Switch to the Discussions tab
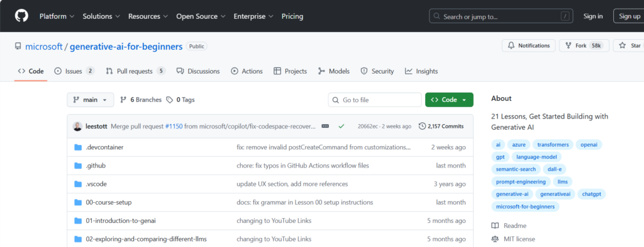 coord(198,71)
